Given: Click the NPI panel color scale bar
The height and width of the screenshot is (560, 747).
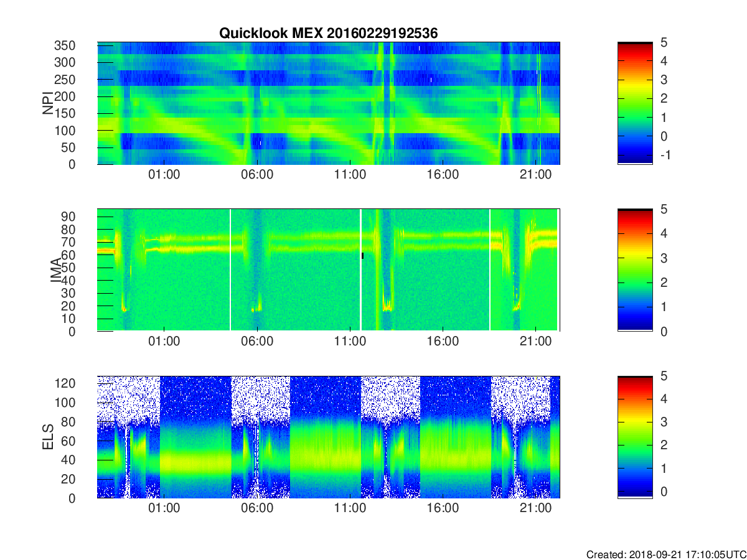Looking at the screenshot, I should (635, 103).
